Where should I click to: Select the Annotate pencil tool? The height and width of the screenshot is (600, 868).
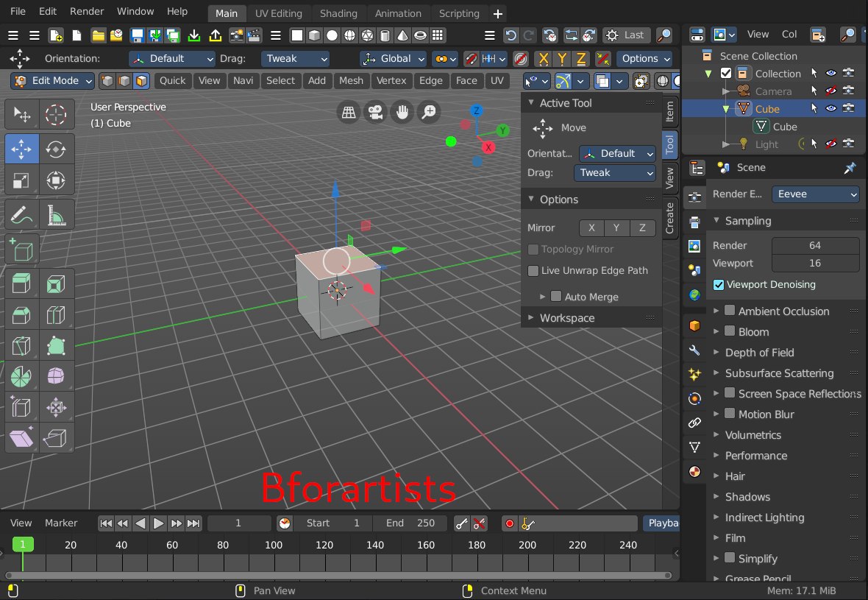pyautogui.click(x=21, y=216)
